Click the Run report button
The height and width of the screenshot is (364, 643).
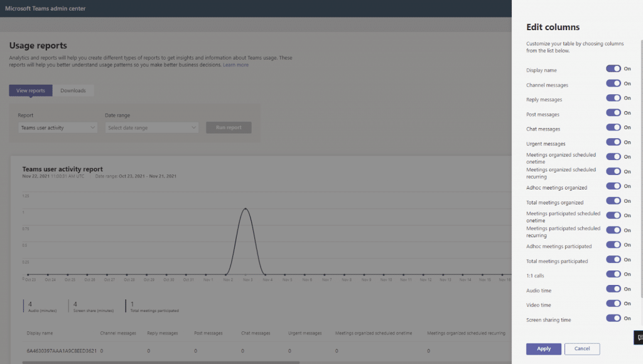point(228,127)
